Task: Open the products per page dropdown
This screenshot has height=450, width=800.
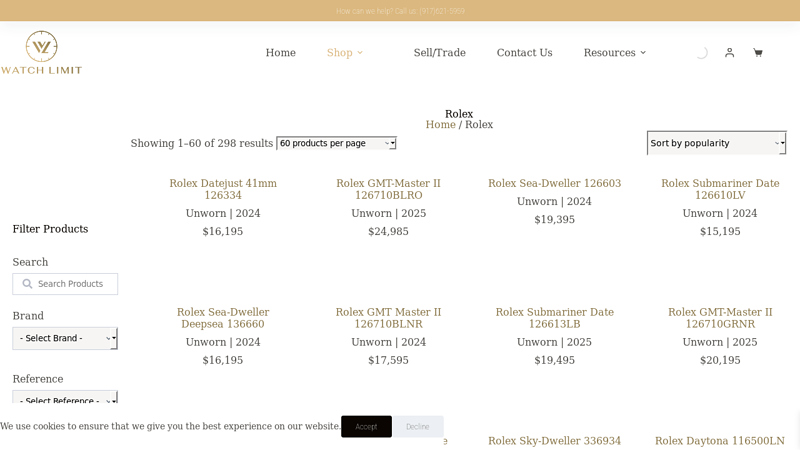Action: tap(336, 143)
